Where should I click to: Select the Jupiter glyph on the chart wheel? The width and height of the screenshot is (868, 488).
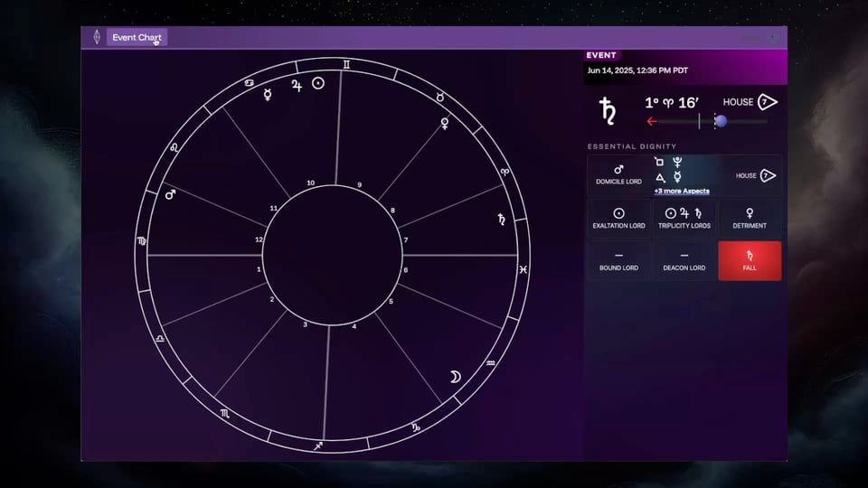[296, 86]
